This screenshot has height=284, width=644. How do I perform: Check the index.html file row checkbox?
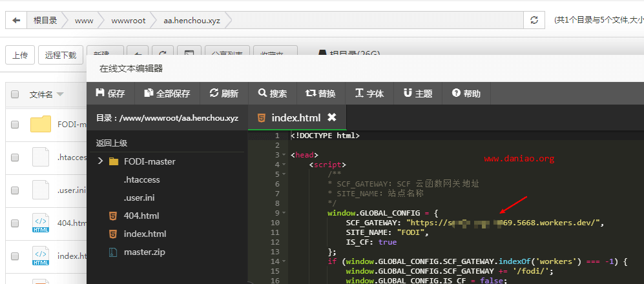coord(15,256)
